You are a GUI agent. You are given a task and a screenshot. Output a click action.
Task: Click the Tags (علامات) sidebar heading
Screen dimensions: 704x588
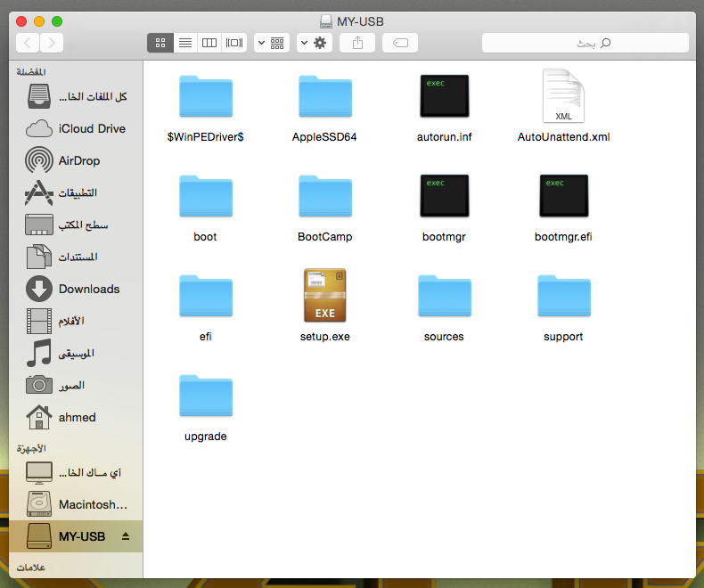[x=30, y=568]
